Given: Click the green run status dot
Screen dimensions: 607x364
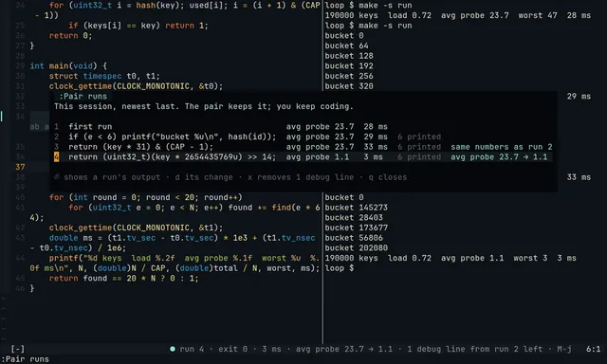Looking at the screenshot, I should (173, 349).
